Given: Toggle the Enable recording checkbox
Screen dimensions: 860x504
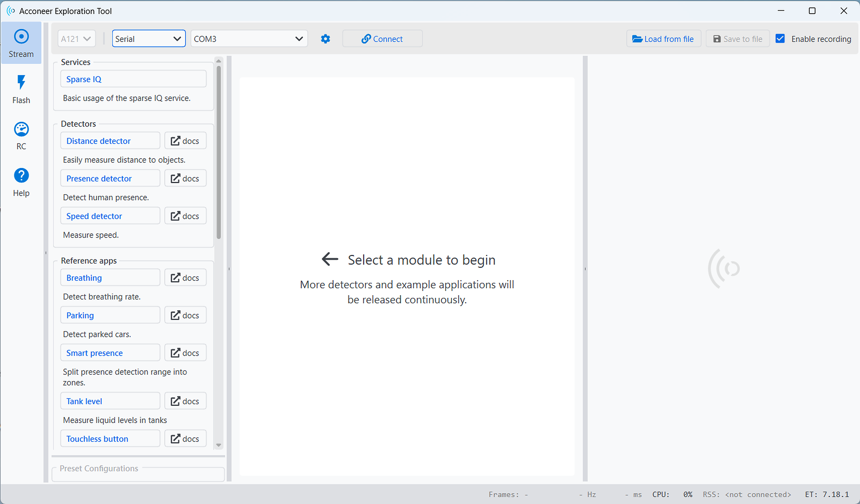Looking at the screenshot, I should pos(780,38).
